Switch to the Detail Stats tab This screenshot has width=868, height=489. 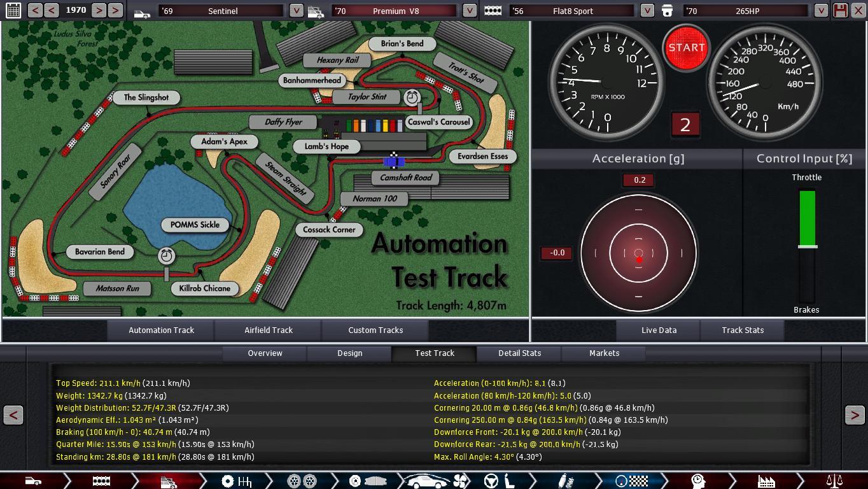(519, 353)
